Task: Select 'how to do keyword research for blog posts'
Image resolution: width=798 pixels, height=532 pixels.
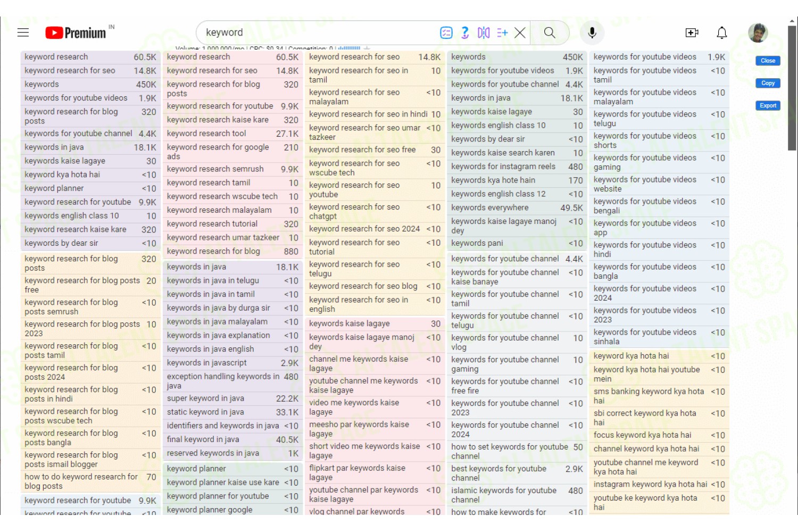Action: coord(90,481)
